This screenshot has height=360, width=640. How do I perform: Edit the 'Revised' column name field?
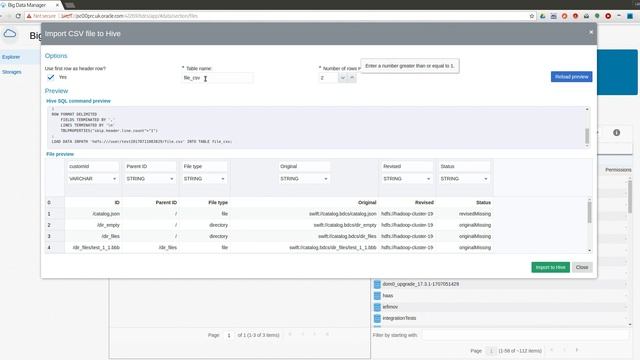(407, 167)
